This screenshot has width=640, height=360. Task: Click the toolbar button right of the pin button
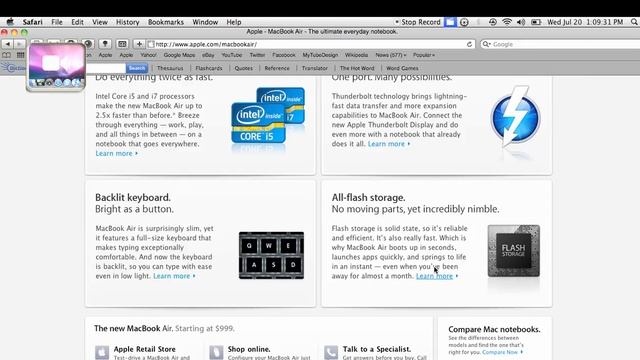point(122,44)
